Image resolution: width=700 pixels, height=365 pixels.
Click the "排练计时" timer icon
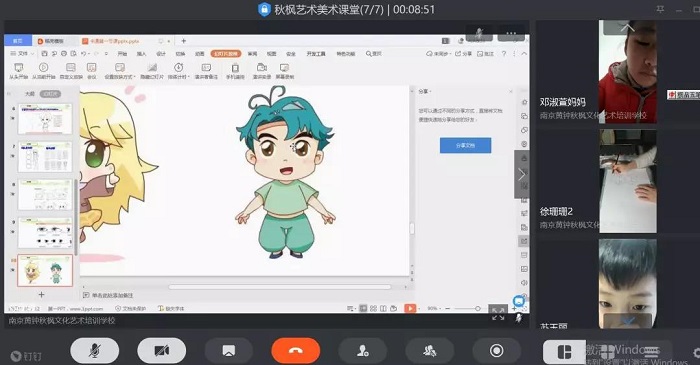click(x=179, y=71)
